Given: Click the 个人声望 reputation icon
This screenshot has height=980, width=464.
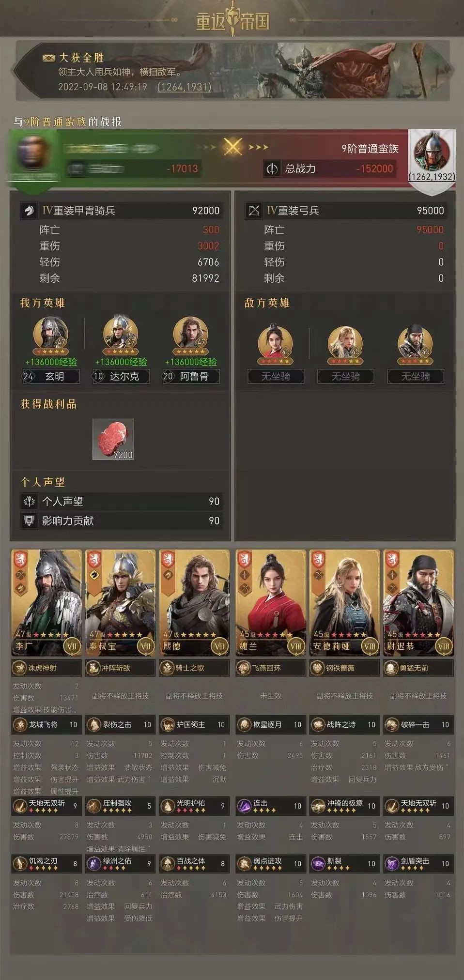Looking at the screenshot, I should click(x=30, y=501).
